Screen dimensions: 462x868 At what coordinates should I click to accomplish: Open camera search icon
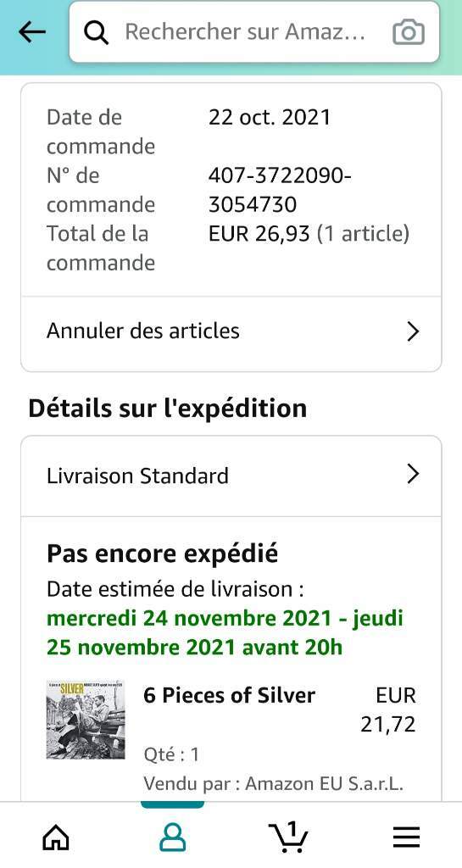(409, 33)
